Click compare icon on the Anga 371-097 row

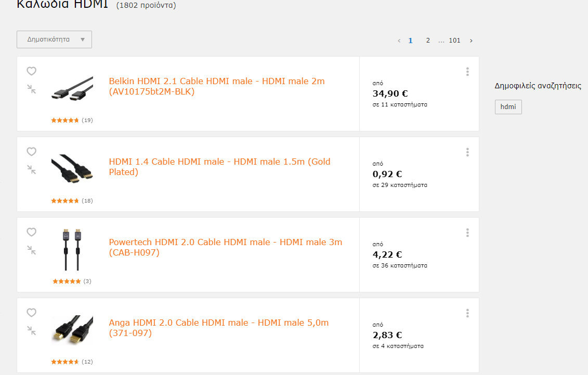point(32,331)
